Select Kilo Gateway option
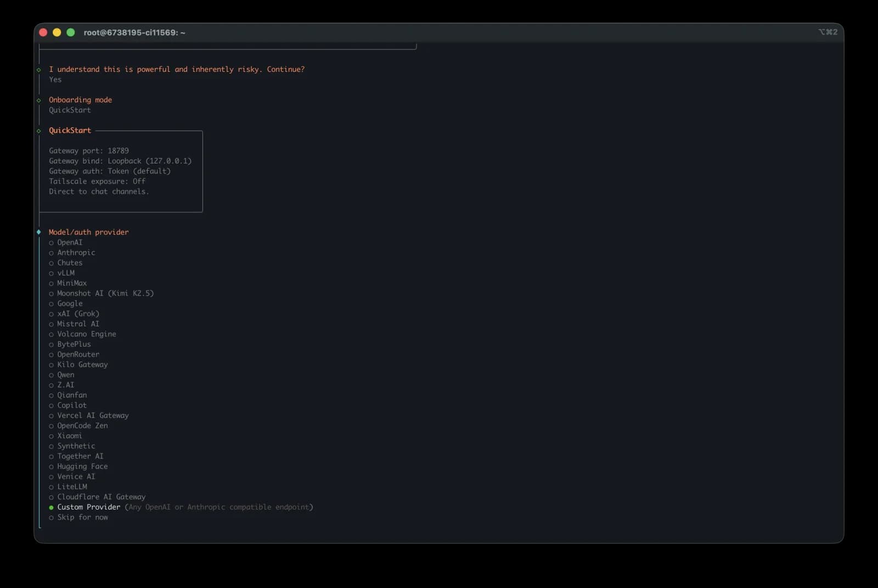This screenshot has width=878, height=588. tap(78, 365)
